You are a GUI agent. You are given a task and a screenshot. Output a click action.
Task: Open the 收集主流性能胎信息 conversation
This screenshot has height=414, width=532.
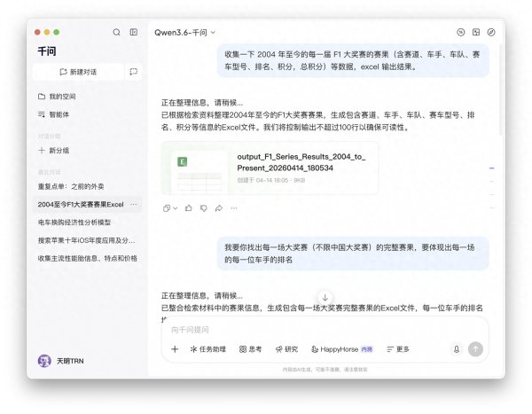88,258
